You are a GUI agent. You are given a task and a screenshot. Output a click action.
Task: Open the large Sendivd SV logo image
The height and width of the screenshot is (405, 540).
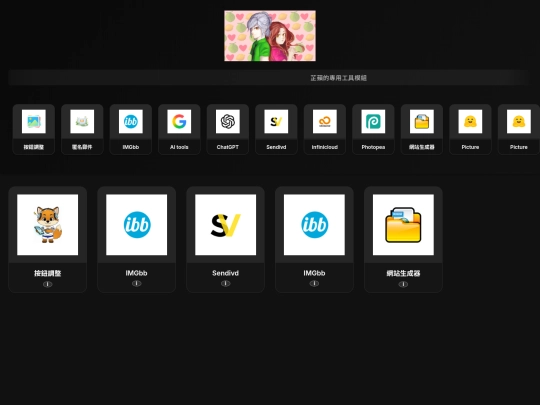point(226,225)
